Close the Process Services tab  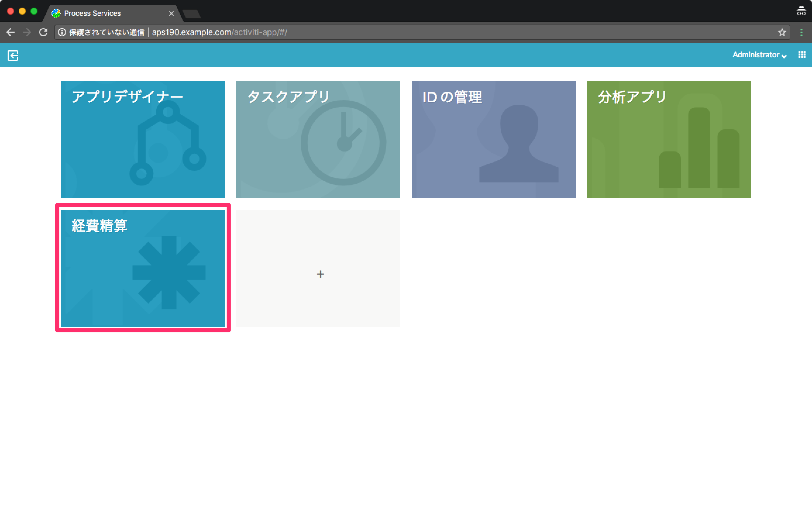tap(171, 13)
